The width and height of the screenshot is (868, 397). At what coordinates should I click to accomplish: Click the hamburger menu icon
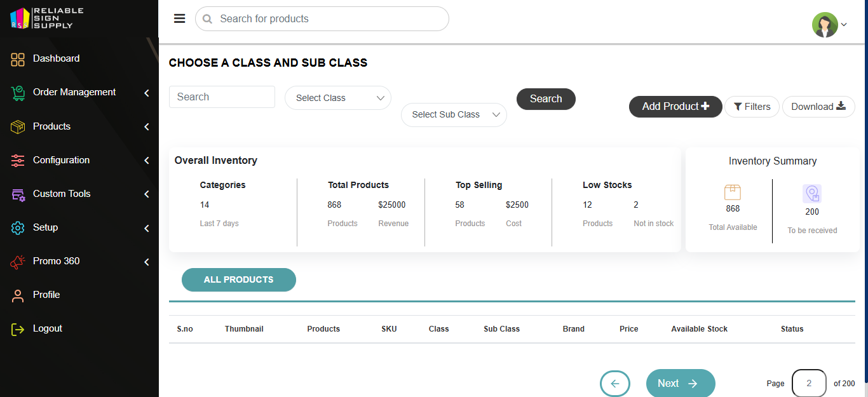[x=179, y=18]
